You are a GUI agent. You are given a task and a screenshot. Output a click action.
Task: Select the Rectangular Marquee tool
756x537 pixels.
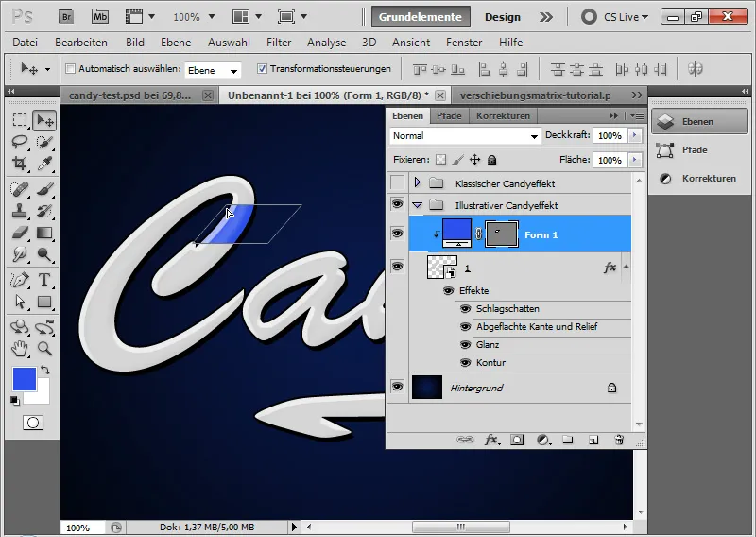[20, 120]
